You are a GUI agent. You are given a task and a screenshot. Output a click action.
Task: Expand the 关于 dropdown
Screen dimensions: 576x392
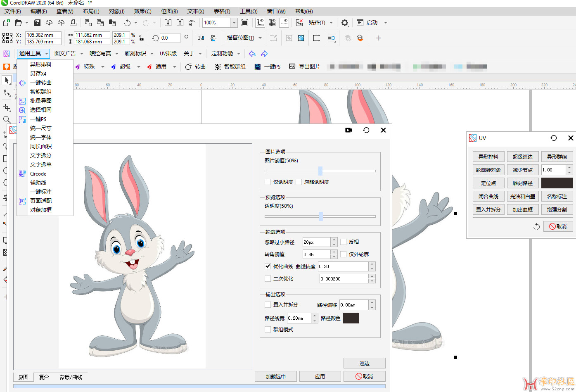[x=200, y=54]
